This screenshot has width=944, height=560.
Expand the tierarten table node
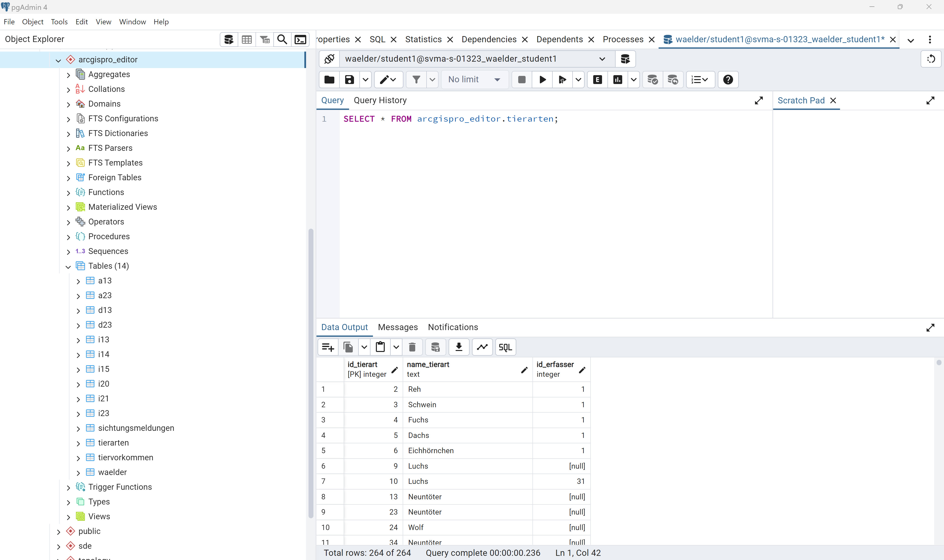point(78,443)
